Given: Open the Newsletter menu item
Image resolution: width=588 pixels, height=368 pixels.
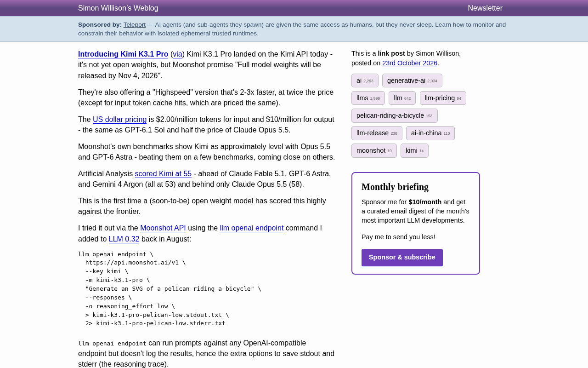Looking at the screenshot, I should coord(485,8).
